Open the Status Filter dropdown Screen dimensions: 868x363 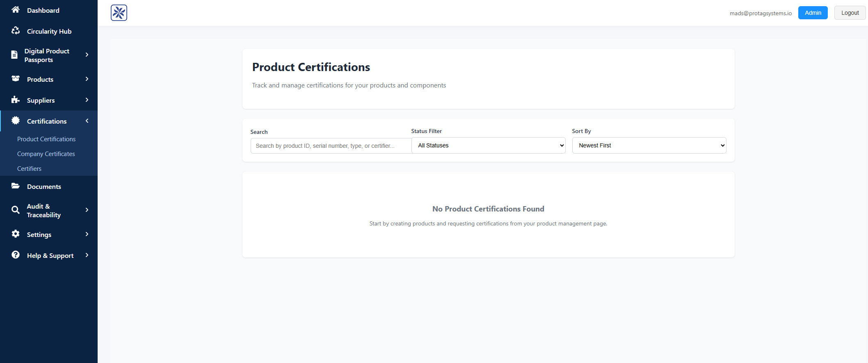(x=488, y=145)
